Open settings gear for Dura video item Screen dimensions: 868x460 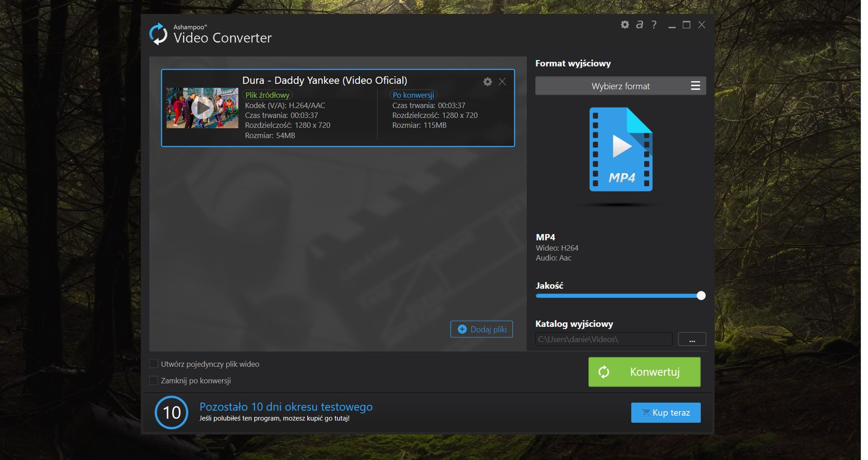coord(487,82)
